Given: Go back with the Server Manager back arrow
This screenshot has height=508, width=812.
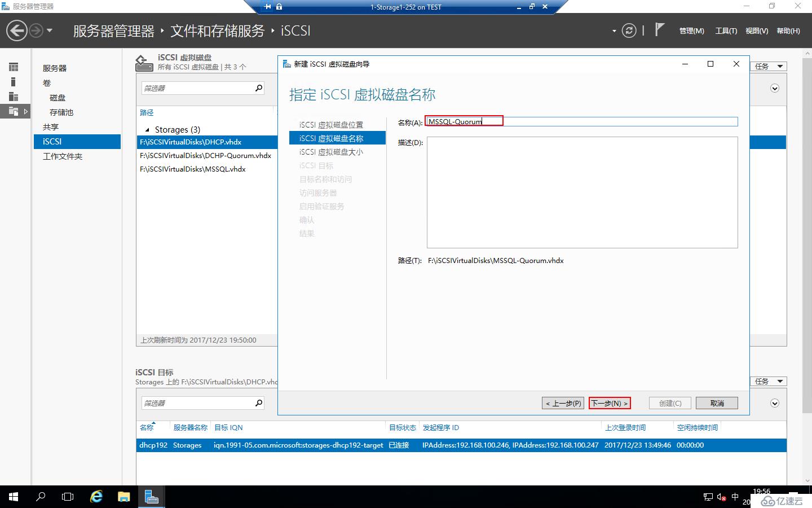Looking at the screenshot, I should (x=17, y=30).
